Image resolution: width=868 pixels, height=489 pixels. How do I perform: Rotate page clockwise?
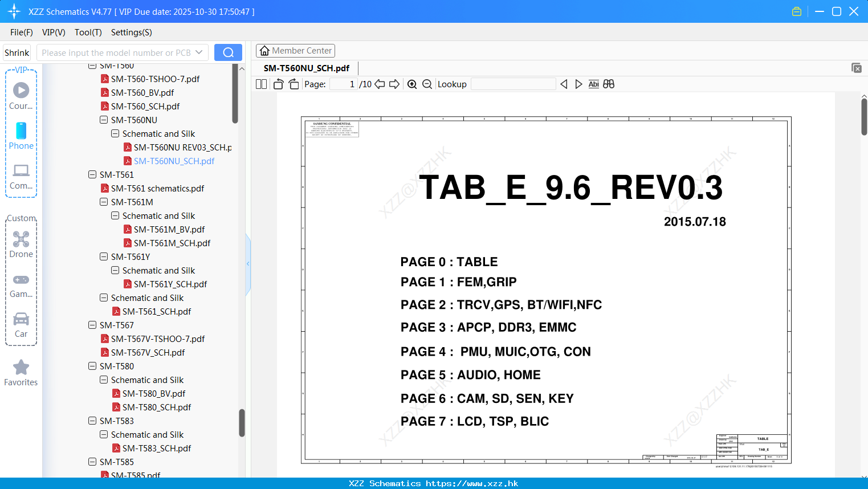pyautogui.click(x=294, y=84)
